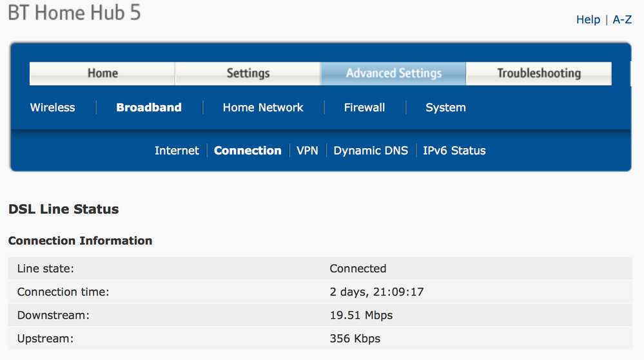Select the Advanced Settings tab
The width and height of the screenshot is (644, 360).
point(393,73)
